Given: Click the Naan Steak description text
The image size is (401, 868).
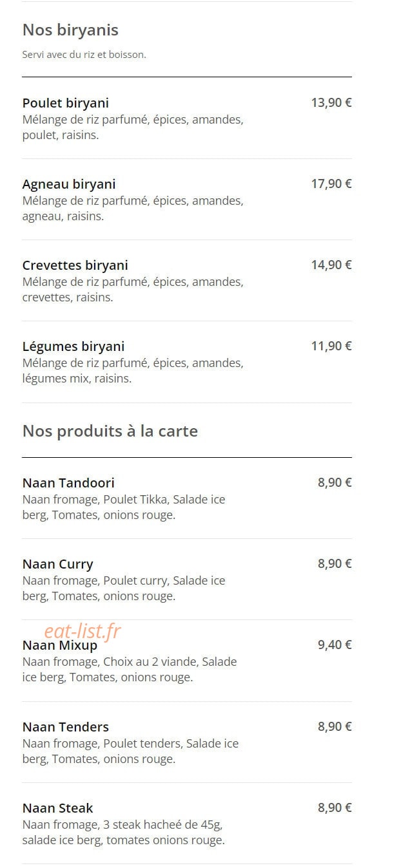Looking at the screenshot, I should coord(124,832).
